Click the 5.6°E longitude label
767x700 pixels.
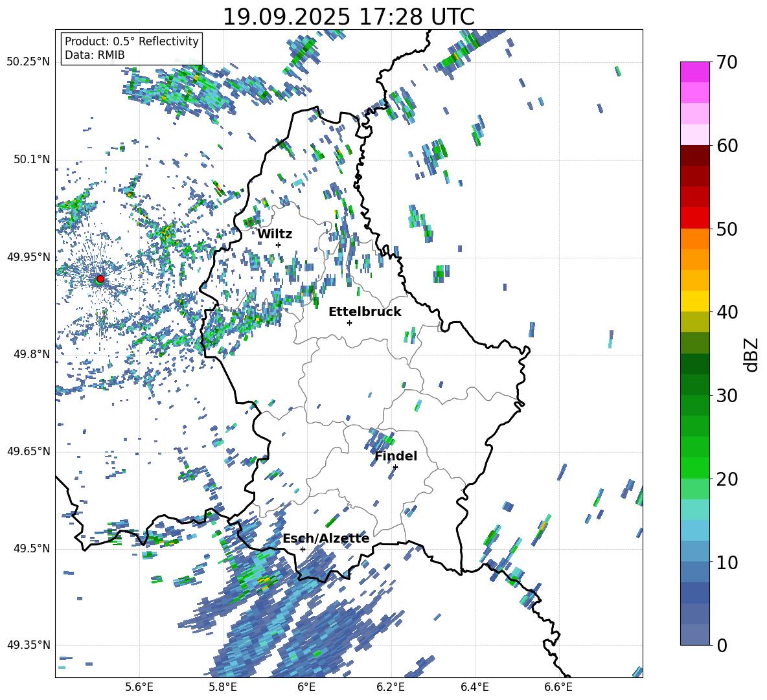[x=139, y=687]
